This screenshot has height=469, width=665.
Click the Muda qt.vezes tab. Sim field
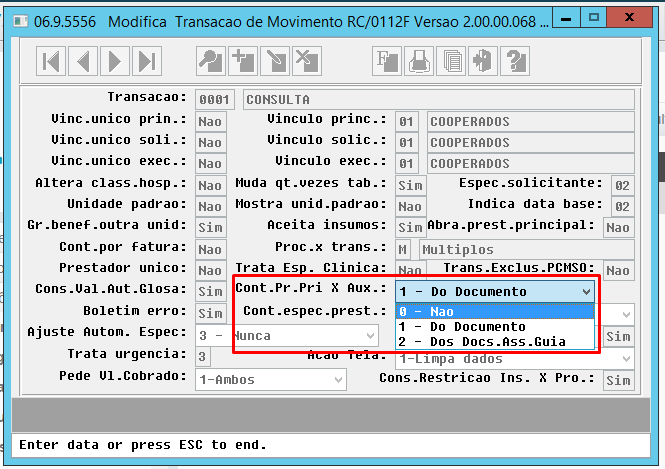(x=411, y=186)
